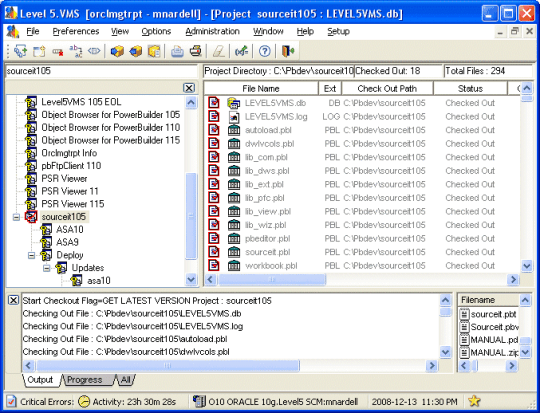Open the Setup menu
Screen dimensions: 540x413
coord(338,31)
